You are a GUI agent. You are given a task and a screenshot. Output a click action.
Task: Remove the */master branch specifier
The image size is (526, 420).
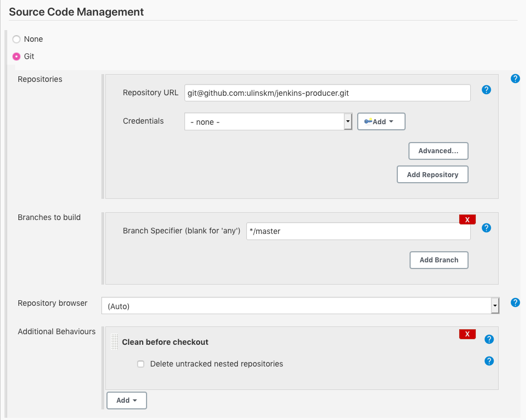click(x=467, y=219)
